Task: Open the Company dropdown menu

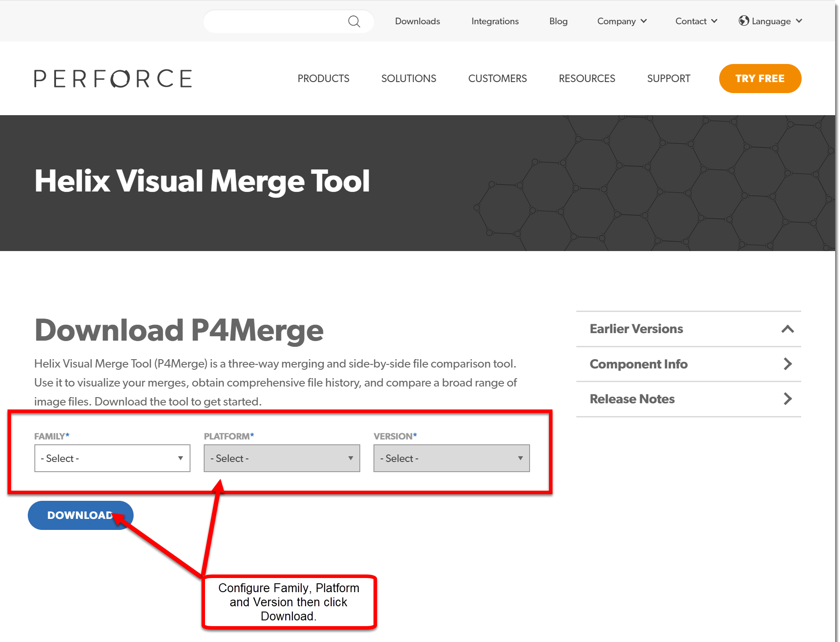Action: click(x=622, y=21)
